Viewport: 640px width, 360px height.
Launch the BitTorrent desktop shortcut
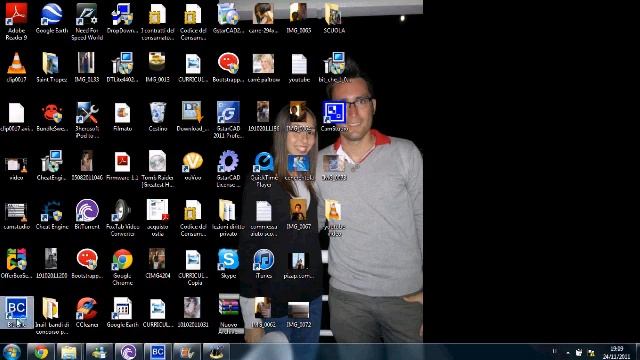(x=87, y=214)
